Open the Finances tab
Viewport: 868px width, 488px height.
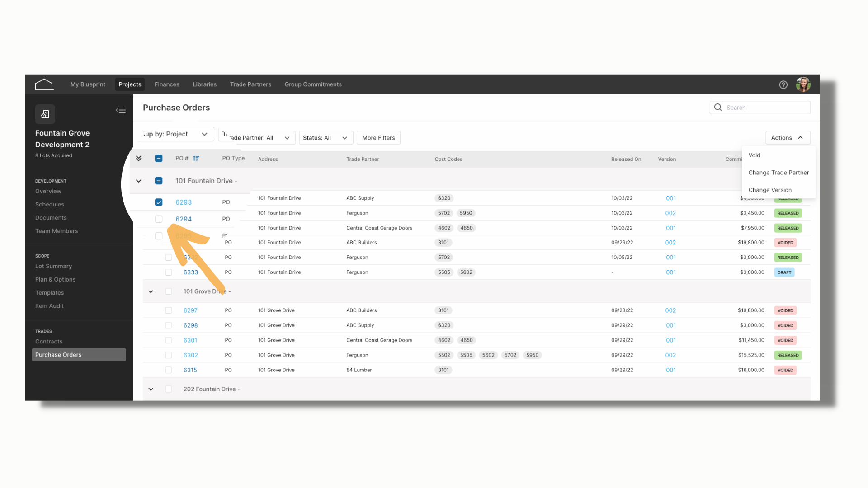click(167, 84)
